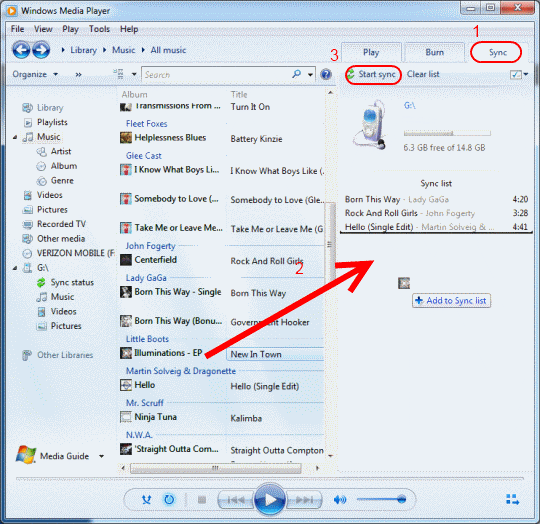
Task: Click the blue Play button
Action: pyautogui.click(x=270, y=499)
